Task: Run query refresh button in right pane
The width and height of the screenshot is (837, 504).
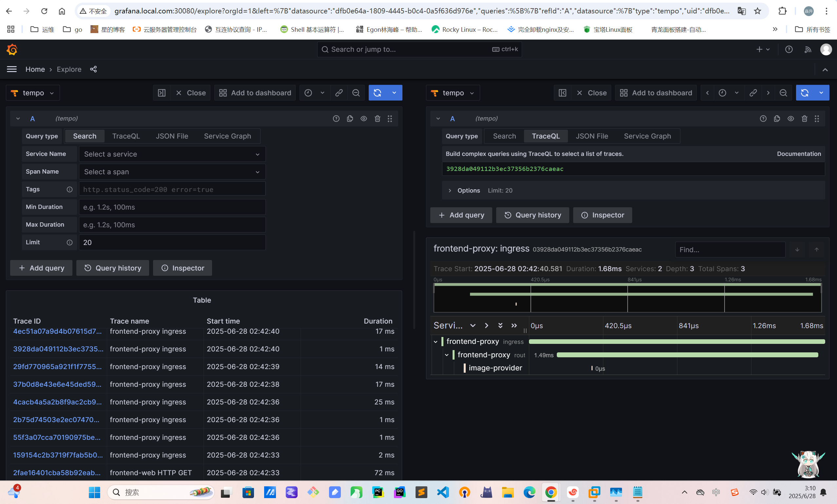Action: [805, 93]
